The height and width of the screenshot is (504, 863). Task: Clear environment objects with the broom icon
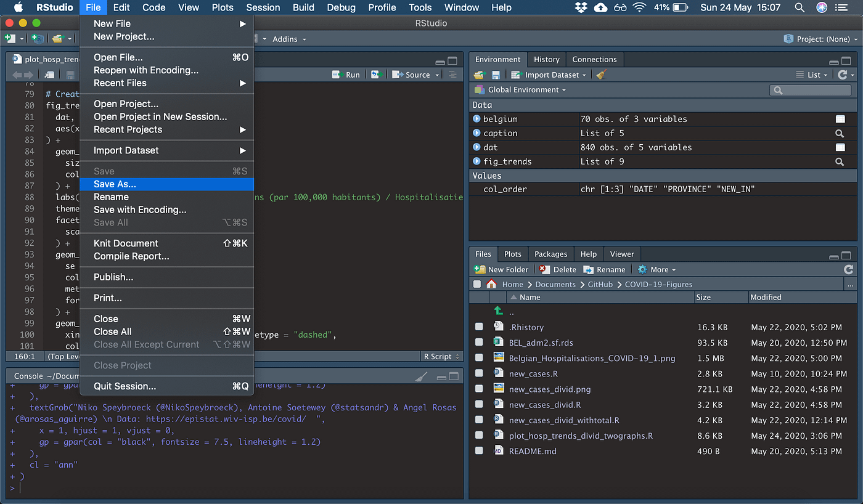[602, 75]
